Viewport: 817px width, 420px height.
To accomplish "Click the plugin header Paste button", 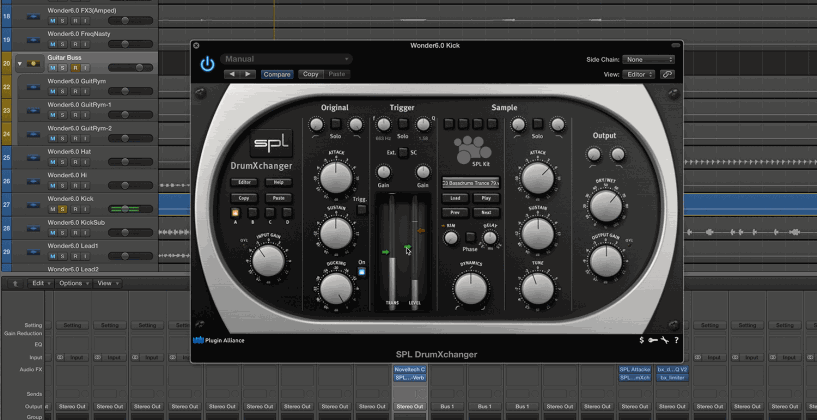I will click(x=337, y=75).
